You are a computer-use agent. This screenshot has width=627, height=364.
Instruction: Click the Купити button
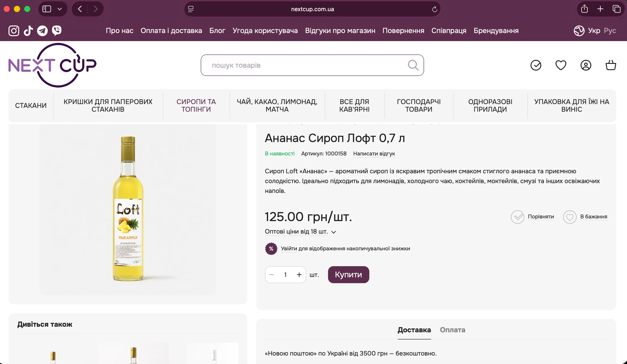pyautogui.click(x=348, y=275)
